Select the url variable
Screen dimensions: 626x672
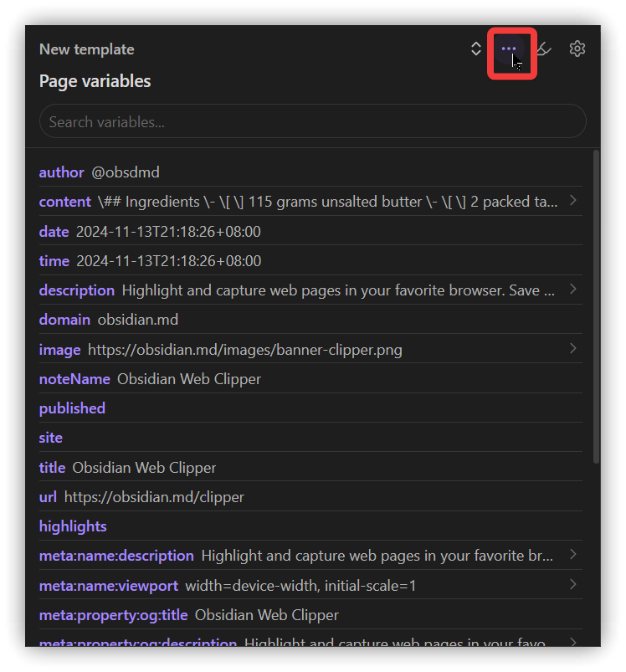48,497
